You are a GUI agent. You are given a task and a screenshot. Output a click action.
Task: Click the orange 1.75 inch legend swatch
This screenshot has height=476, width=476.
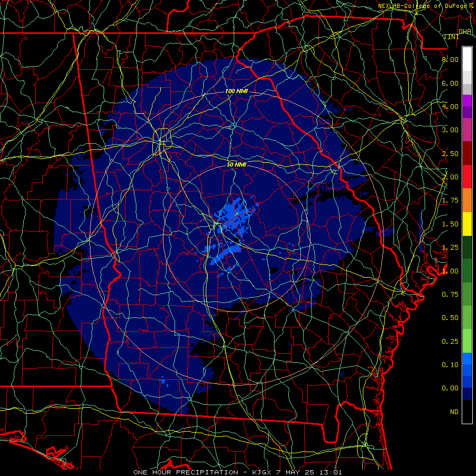point(467,200)
